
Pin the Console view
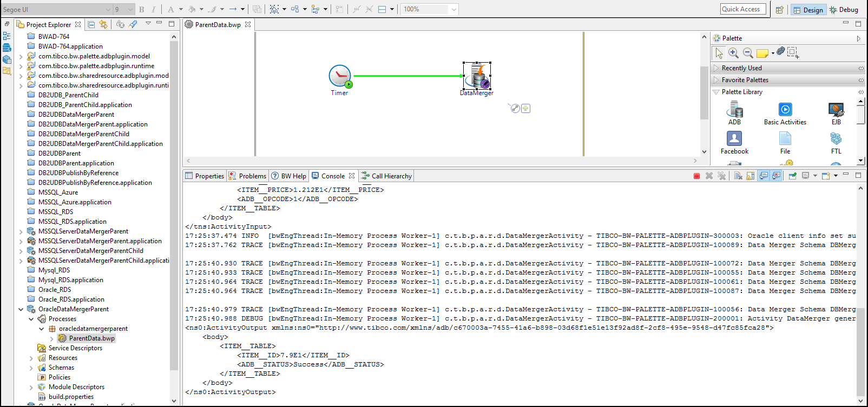793,176
